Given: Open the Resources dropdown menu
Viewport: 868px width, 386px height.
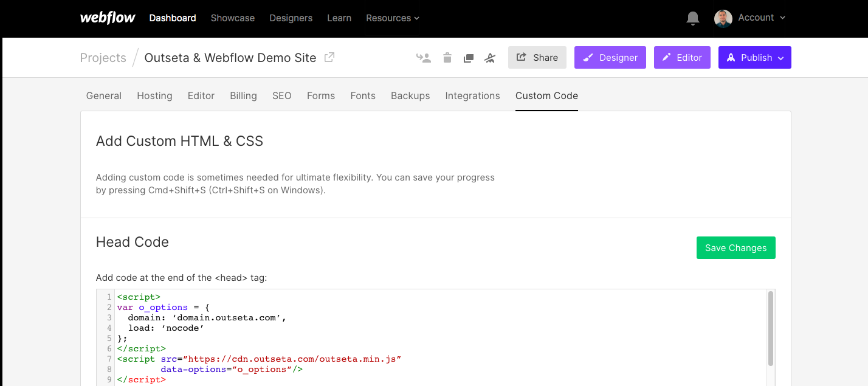Looking at the screenshot, I should pyautogui.click(x=393, y=18).
